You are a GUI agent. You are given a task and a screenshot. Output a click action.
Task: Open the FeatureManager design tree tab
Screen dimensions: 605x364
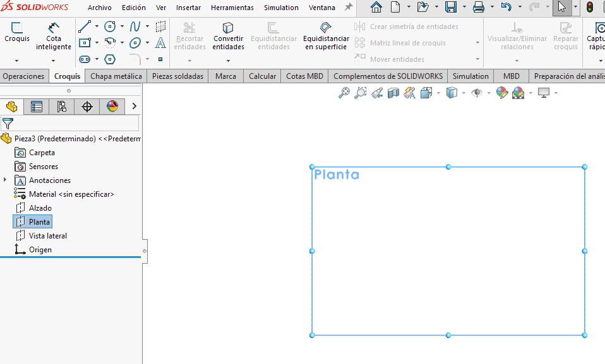pos(11,107)
